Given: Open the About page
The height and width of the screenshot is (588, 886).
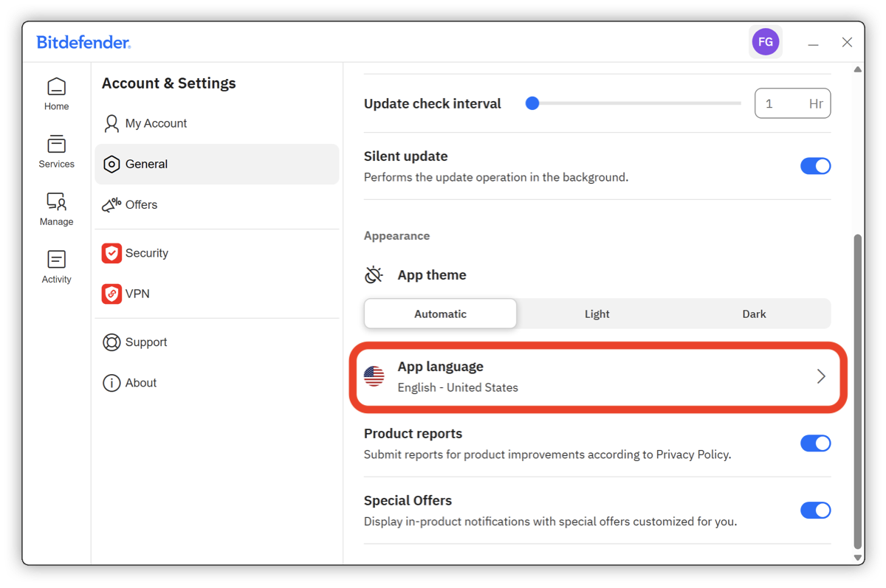Looking at the screenshot, I should coord(217,383).
